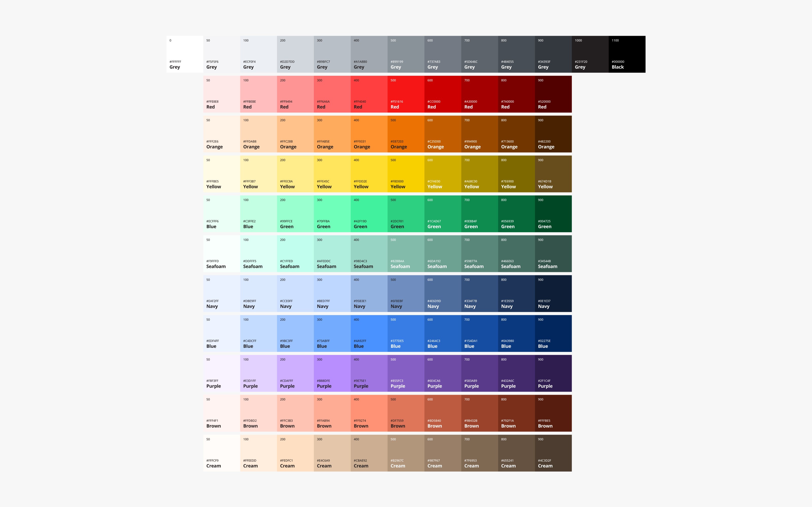Select the Green 900 #004725 swatch
Image resolution: width=812 pixels, height=507 pixels.
tap(553, 214)
